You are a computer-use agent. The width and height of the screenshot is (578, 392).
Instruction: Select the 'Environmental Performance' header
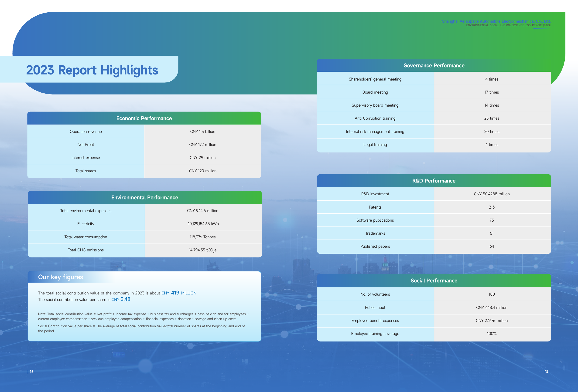[x=144, y=197]
